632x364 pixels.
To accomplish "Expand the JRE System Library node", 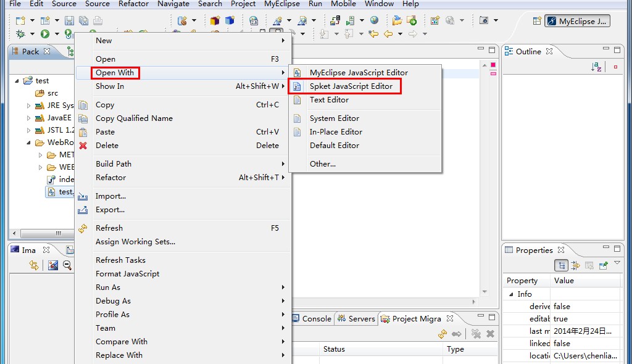I will pyautogui.click(x=28, y=105).
